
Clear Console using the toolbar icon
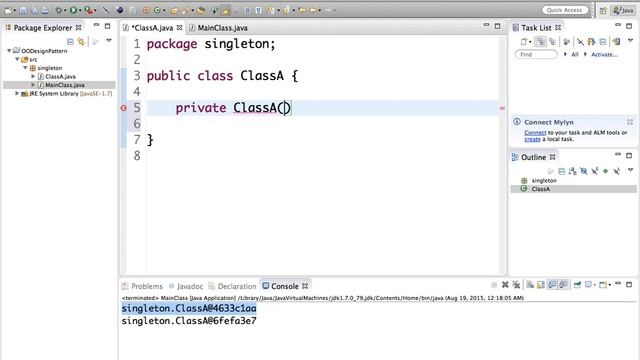point(530,284)
